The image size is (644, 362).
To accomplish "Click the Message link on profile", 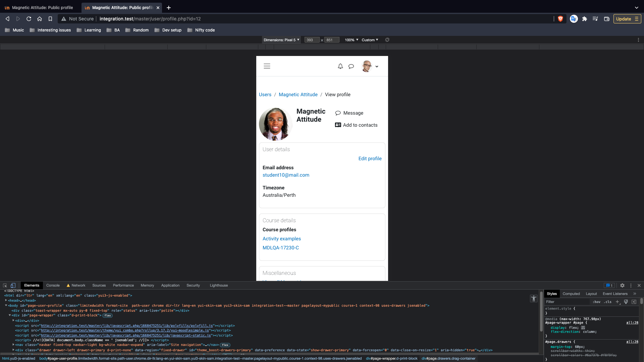I will (349, 113).
